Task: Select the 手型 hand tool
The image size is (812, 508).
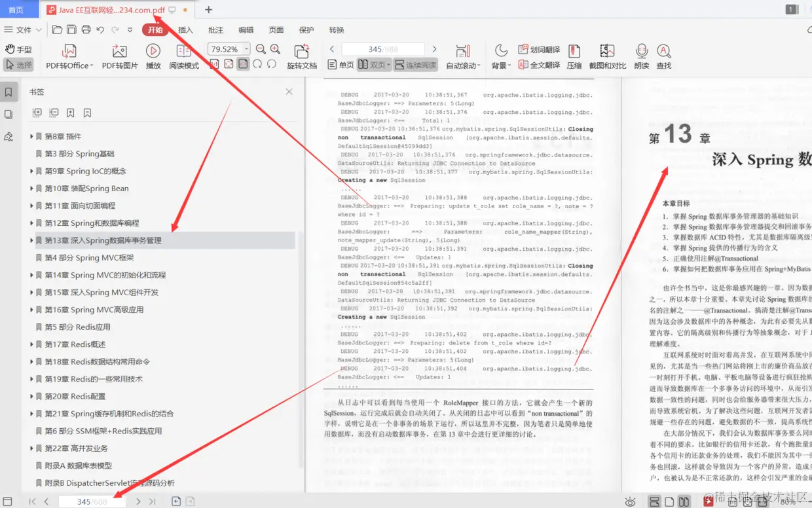Action: [x=18, y=50]
